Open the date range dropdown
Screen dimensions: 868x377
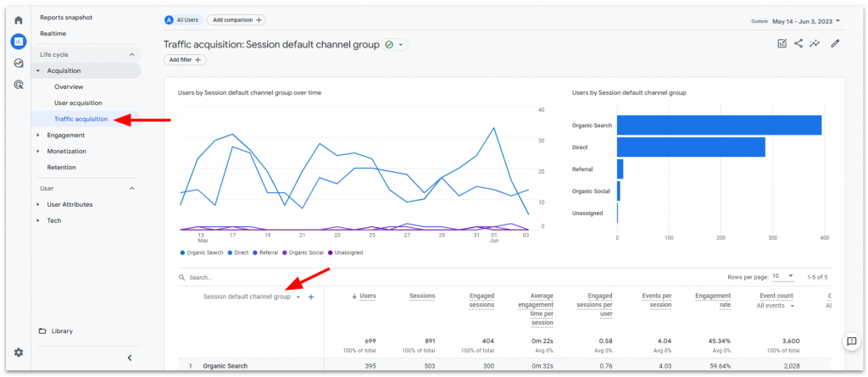pyautogui.click(x=805, y=21)
